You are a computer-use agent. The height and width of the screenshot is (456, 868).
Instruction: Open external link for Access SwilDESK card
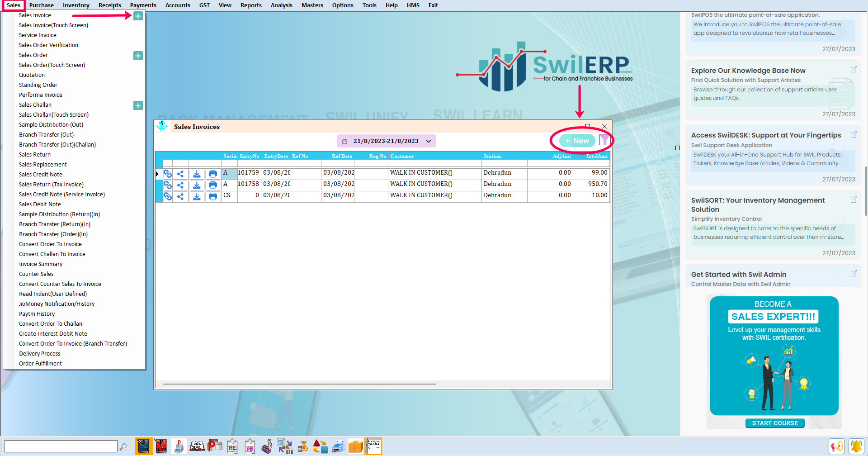pos(854,135)
